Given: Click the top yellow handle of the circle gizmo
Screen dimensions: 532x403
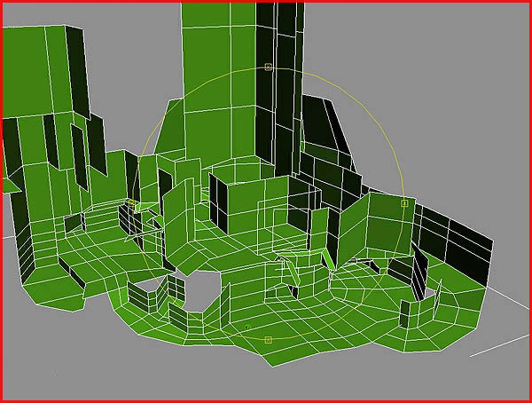Looking at the screenshot, I should [268, 67].
